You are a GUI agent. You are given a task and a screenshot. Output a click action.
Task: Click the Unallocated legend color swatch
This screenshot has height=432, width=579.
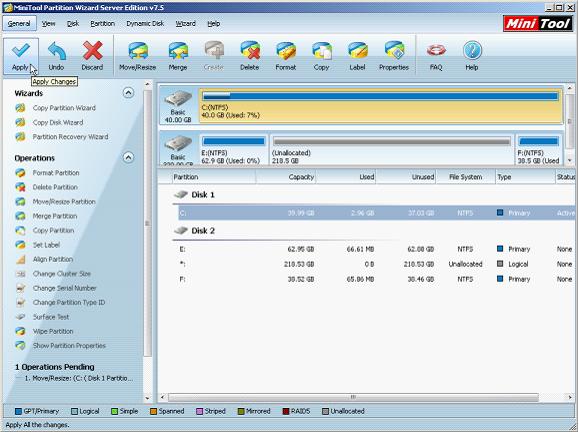pos(325,411)
